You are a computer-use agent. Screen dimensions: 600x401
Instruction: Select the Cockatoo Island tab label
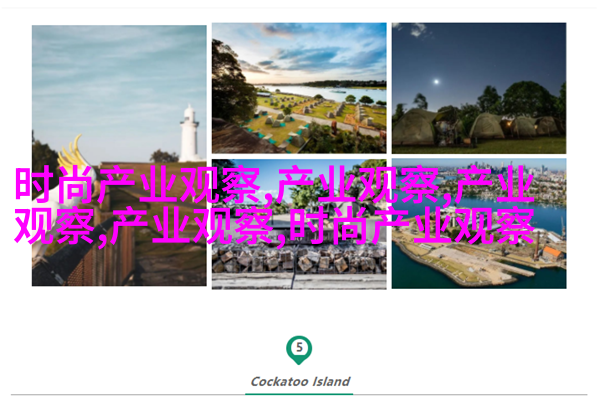(300, 381)
